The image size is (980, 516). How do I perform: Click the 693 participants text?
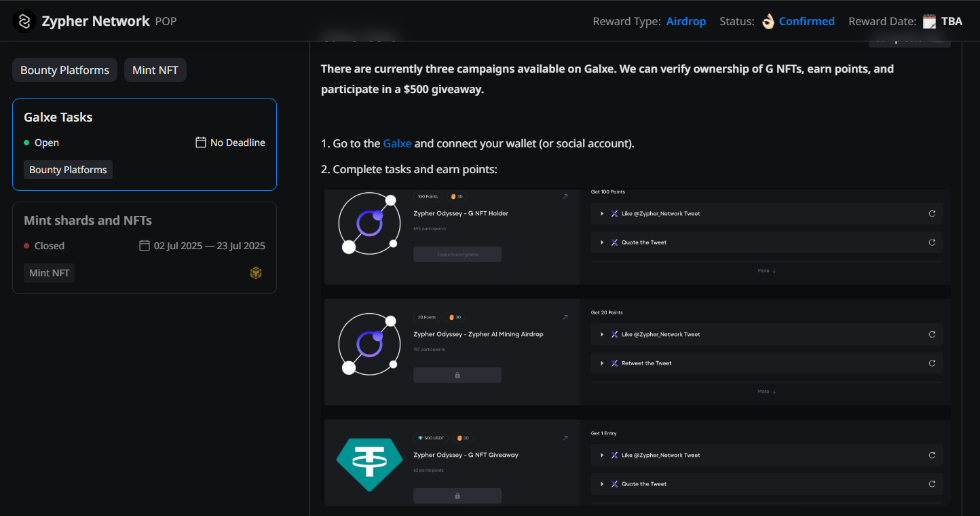(430, 229)
